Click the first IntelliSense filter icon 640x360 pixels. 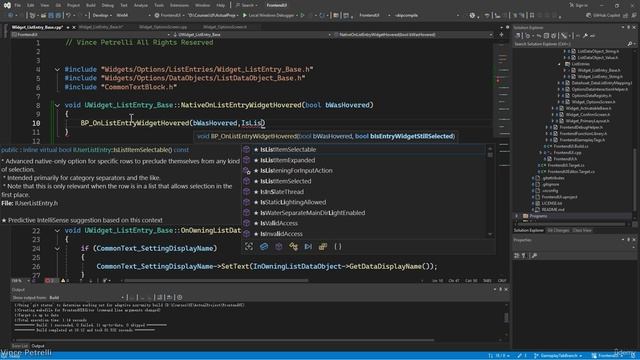pyautogui.click(x=249, y=247)
